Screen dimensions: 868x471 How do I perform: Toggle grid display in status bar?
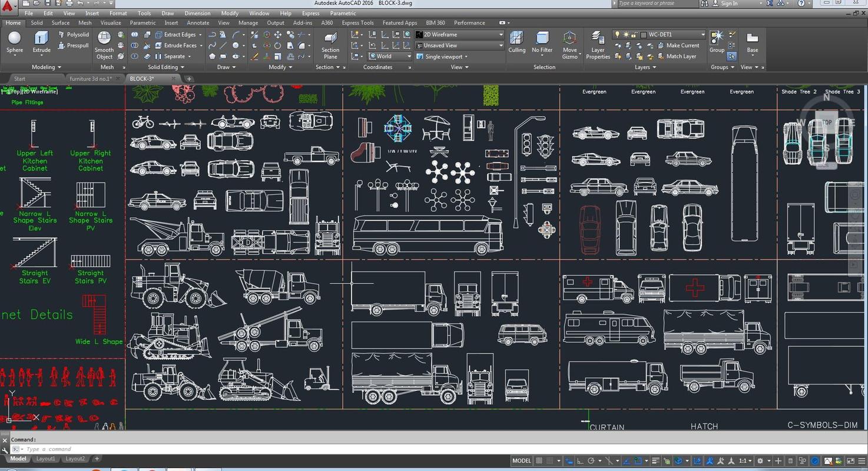pyautogui.click(x=538, y=461)
